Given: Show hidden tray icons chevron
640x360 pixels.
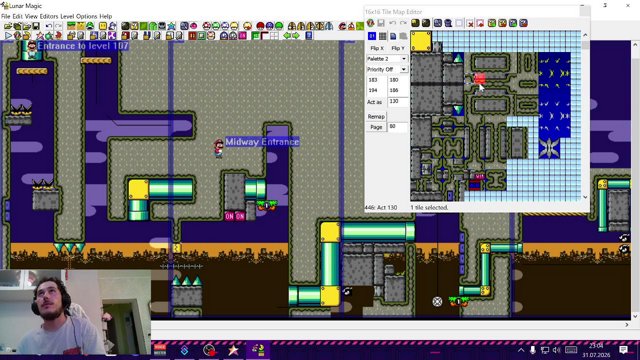Looking at the screenshot, I should point(521,350).
